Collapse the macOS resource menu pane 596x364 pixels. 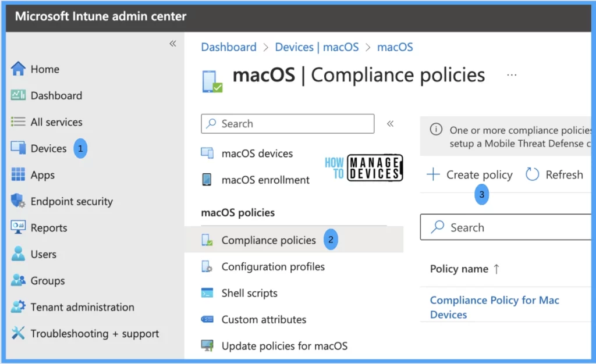coord(391,123)
